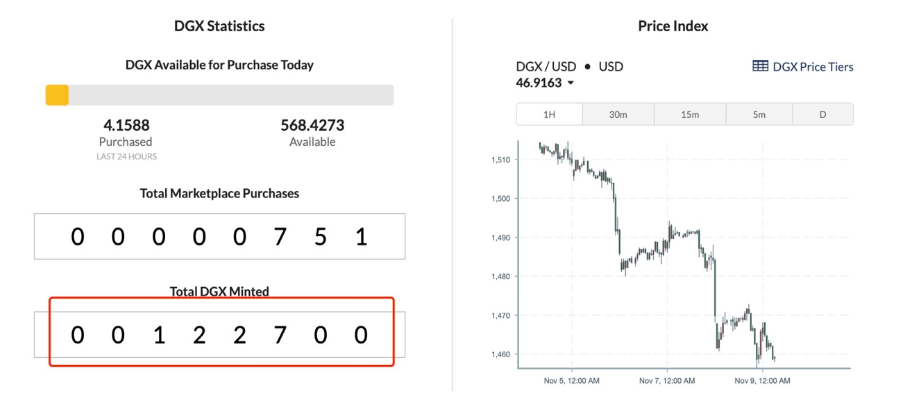Select the 5m chart interval tab
Screen dimensions: 919x395
(x=759, y=114)
